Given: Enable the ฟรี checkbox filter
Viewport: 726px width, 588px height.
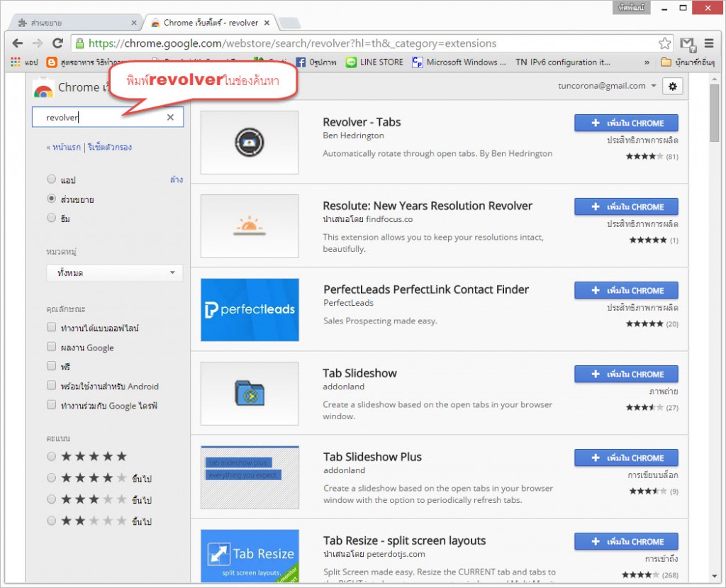Looking at the screenshot, I should click(x=51, y=366).
